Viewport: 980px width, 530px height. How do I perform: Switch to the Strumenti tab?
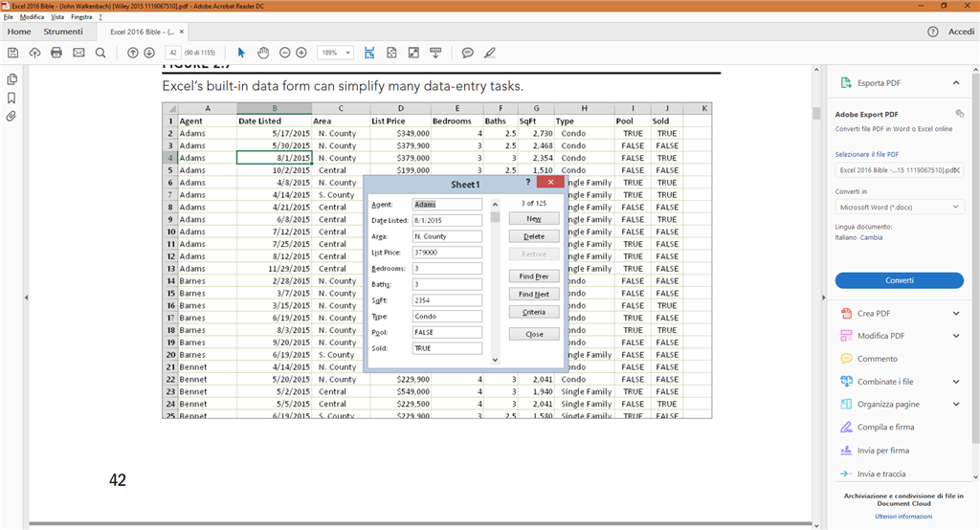(x=63, y=32)
